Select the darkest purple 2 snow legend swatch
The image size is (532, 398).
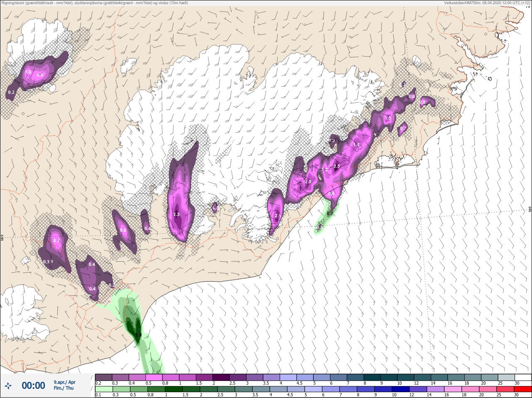[221, 377]
